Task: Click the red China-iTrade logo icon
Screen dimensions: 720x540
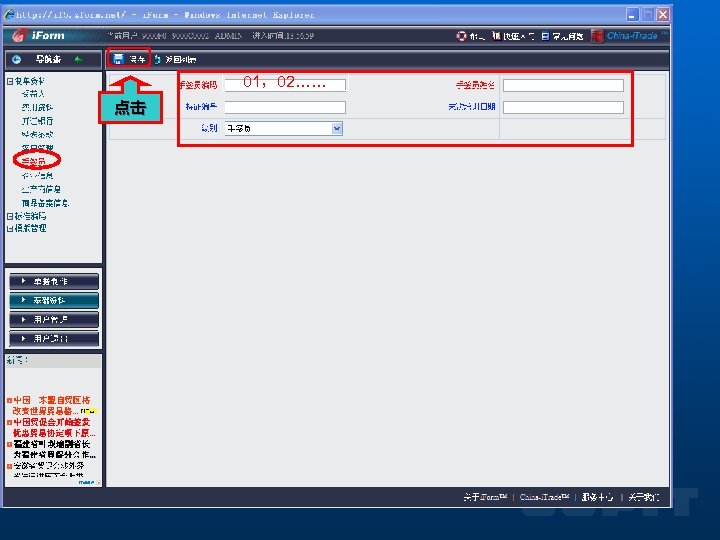Action: [x=597, y=35]
